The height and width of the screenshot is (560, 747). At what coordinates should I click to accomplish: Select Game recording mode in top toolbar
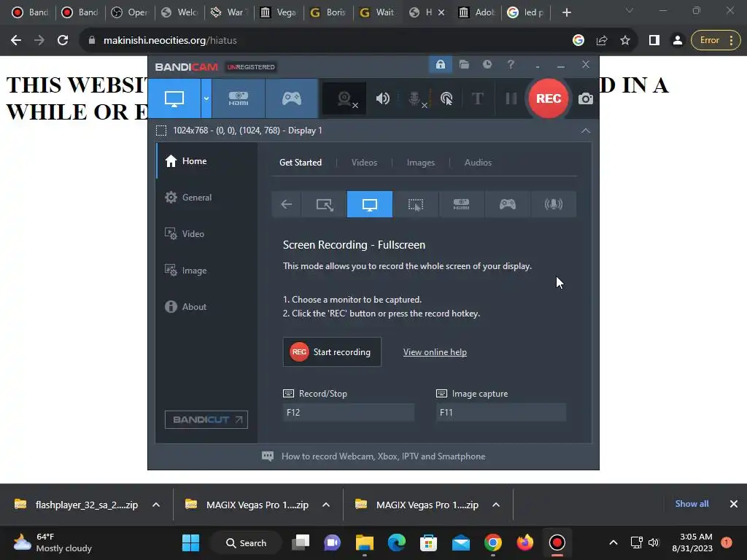pyautogui.click(x=292, y=98)
